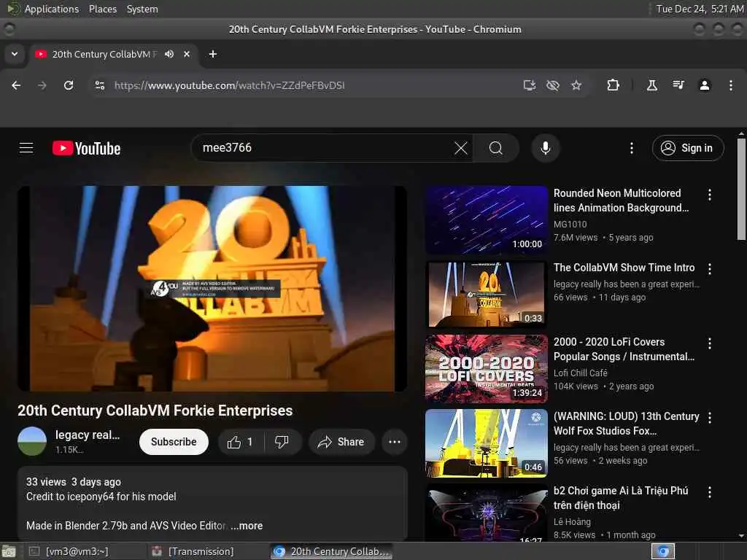The height and width of the screenshot is (560, 747).
Task: Open The CollabVM Show Time Intro title
Action: 624,268
